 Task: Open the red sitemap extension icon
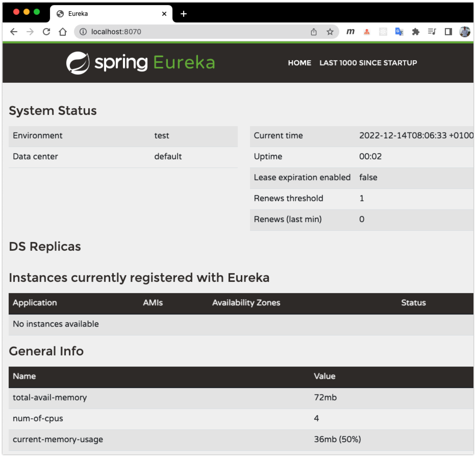click(x=367, y=32)
